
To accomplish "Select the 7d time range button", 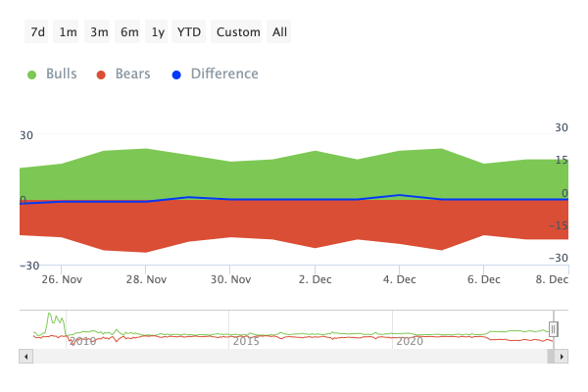I will 36,32.
